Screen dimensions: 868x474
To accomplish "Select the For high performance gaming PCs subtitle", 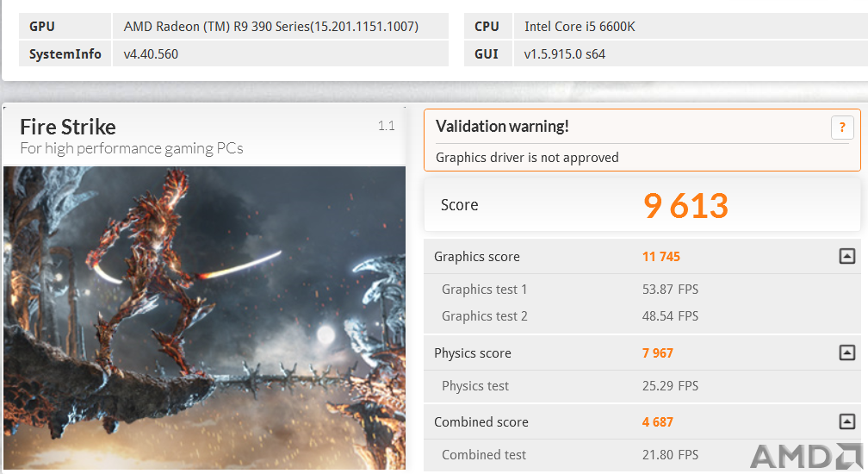I will click(x=132, y=148).
